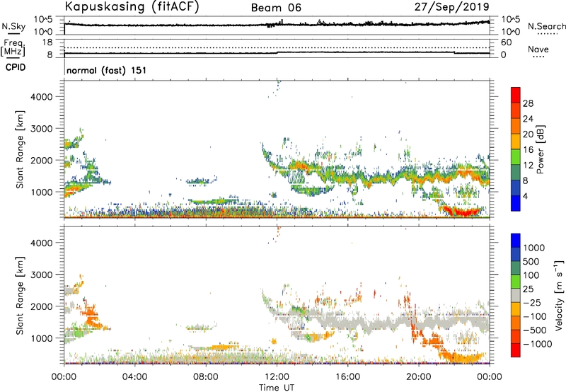
Task: Click the 20:00 time axis label
Action: [418, 377]
